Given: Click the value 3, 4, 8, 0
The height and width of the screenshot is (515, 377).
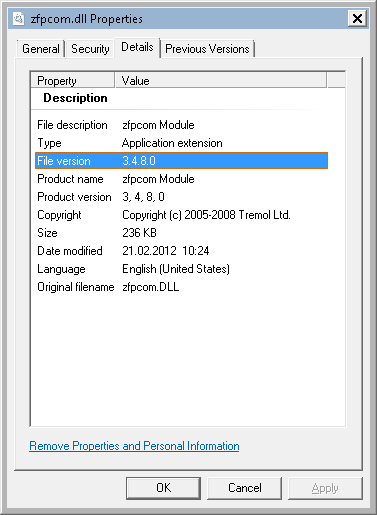Looking at the screenshot, I should [143, 197].
